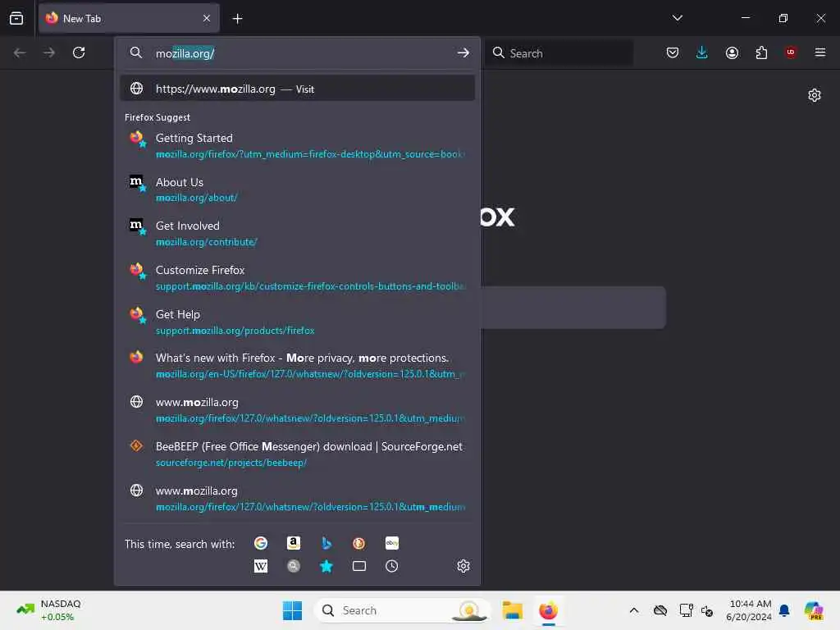Click Firefox icon in taskbar

point(548,610)
